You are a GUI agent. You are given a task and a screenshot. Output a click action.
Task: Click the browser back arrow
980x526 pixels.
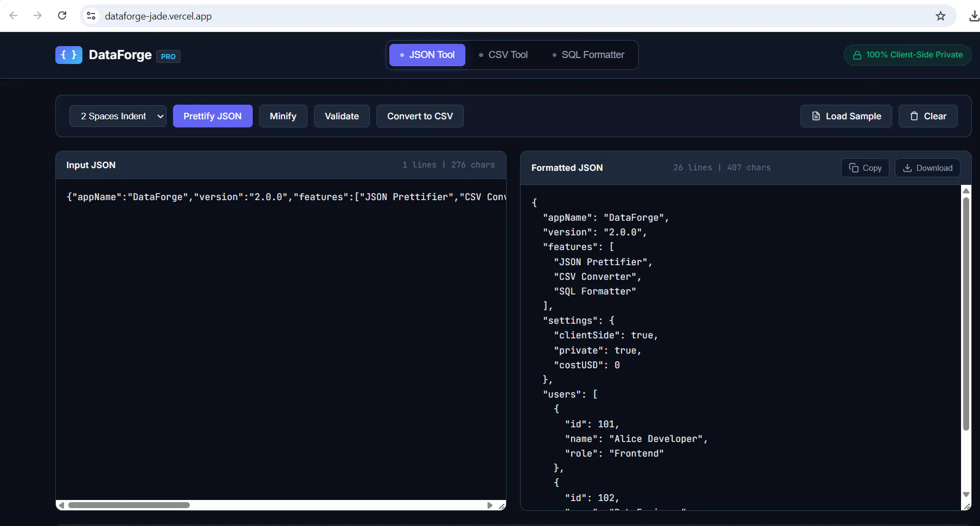tap(14, 16)
